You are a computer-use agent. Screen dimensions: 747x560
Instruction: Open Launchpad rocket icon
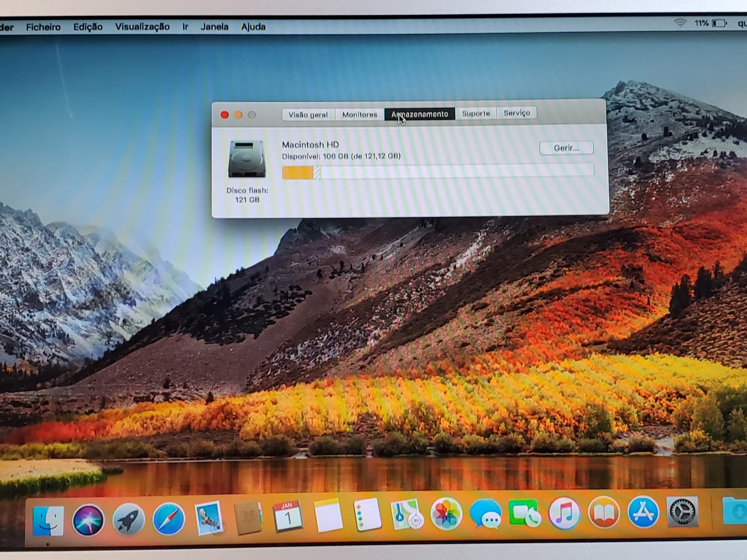128,520
